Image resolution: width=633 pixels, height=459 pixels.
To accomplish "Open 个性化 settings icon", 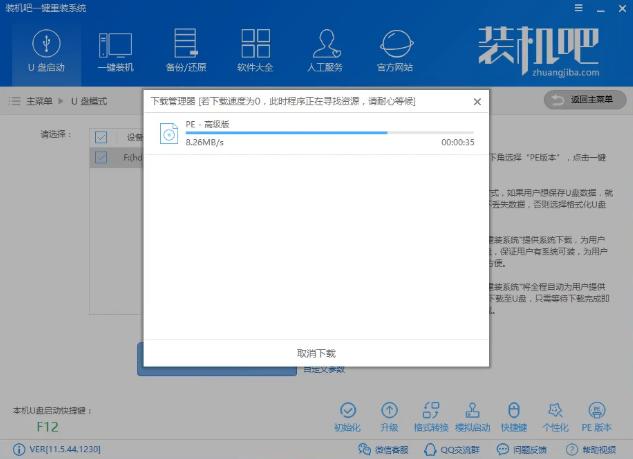I will point(555,417).
